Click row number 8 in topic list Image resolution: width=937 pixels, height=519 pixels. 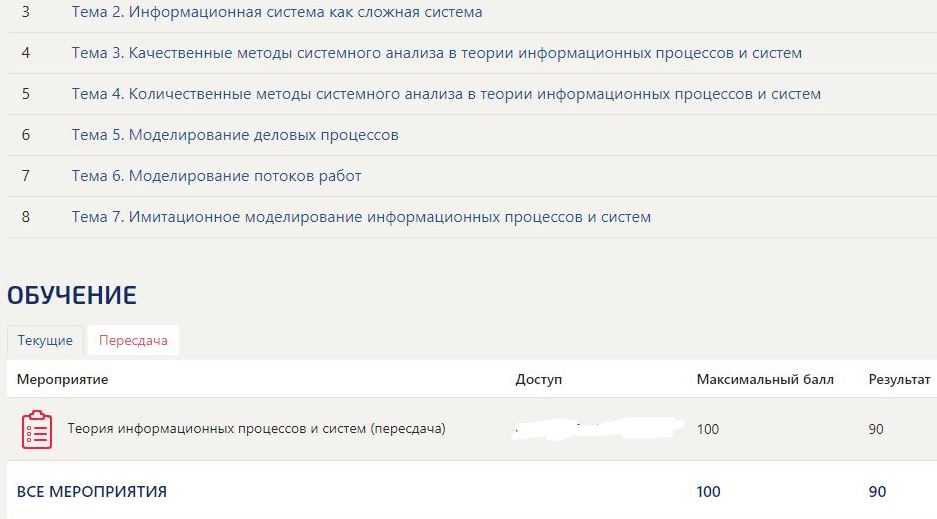26,217
